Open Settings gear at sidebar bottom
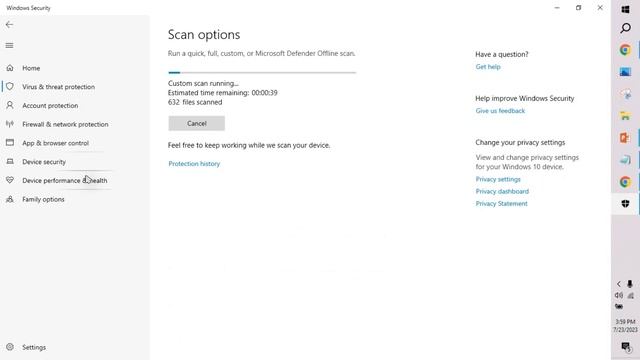The image size is (640, 360). pos(10,347)
